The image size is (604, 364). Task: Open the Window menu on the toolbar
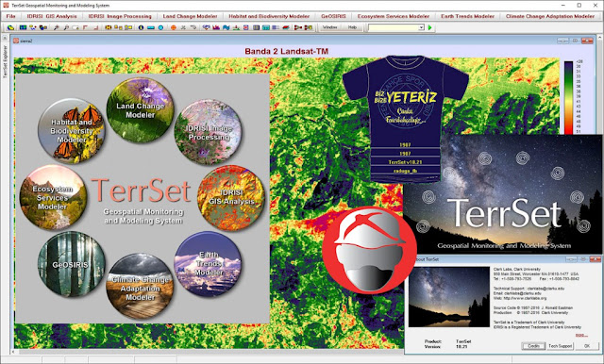pyautogui.click(x=329, y=27)
